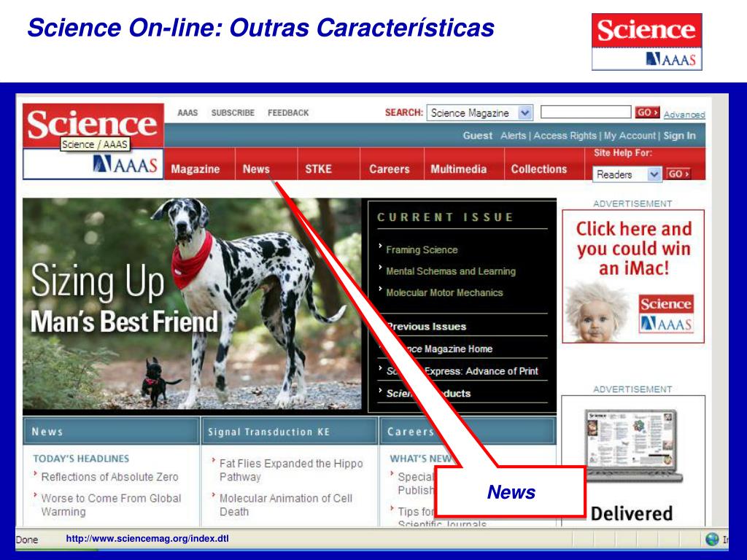Click the News section header
Screen dimensions: 747x560
[111, 432]
